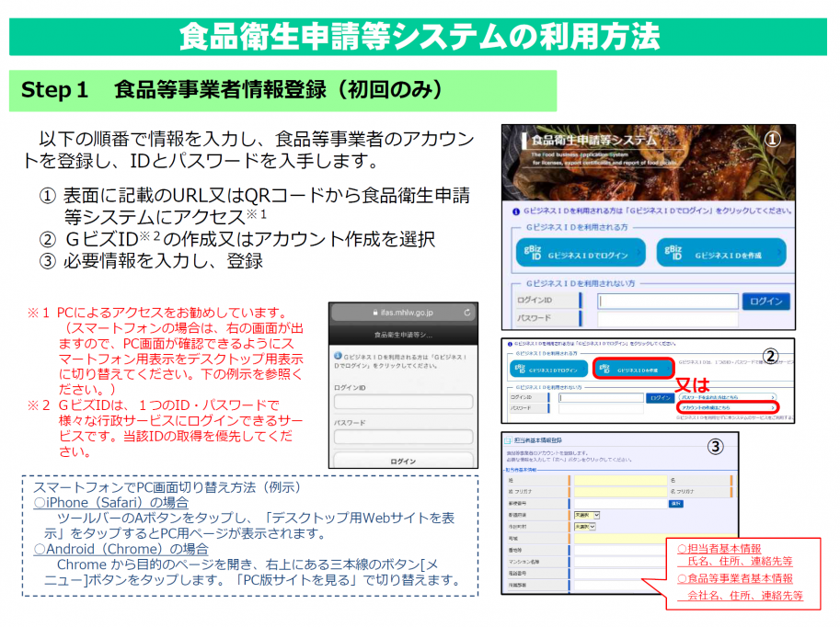840x627 pixels.
Task: Focus the phone ログインID input field
Action: click(403, 402)
